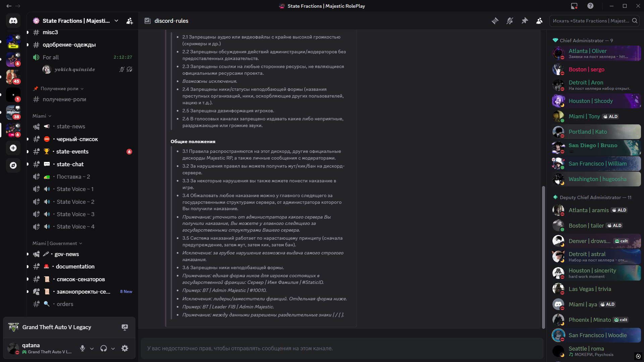The height and width of the screenshot is (362, 644).
Task: Join the State Voice ~ 1 channel
Action: [75, 189]
